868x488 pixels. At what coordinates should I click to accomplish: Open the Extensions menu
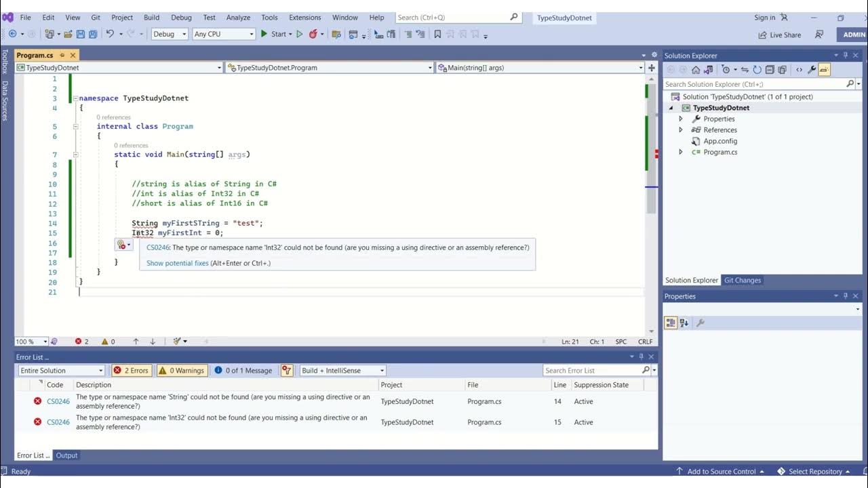point(305,18)
